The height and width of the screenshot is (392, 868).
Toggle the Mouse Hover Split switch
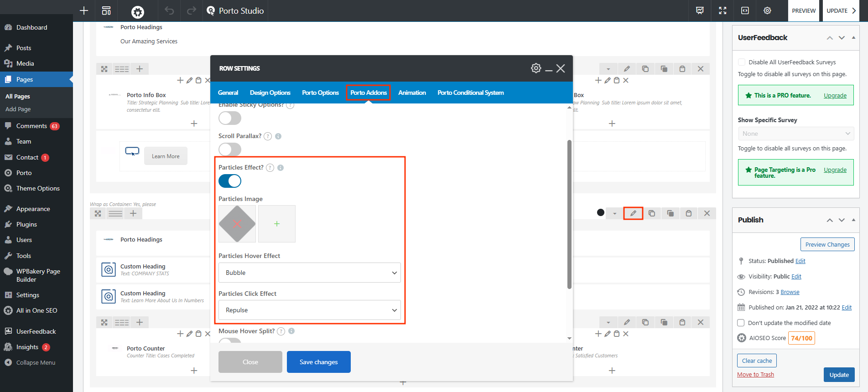point(230,340)
